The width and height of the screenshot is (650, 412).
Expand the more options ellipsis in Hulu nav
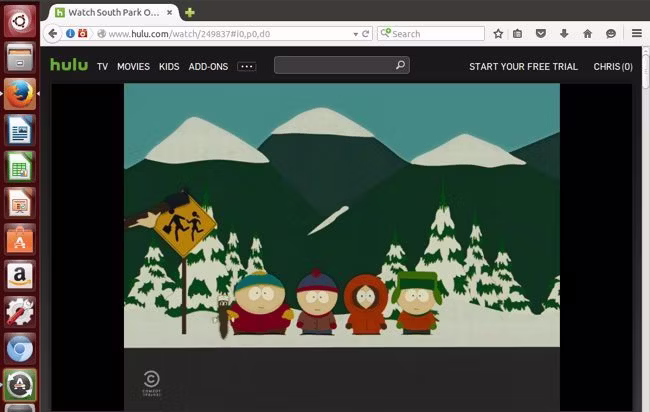point(247,67)
